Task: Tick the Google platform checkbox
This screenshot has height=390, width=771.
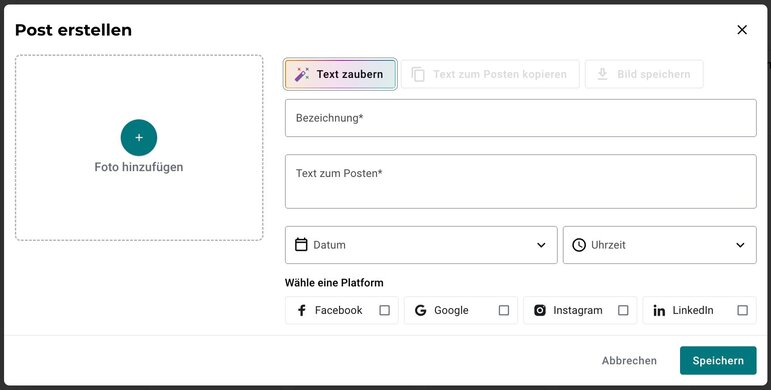Action: tap(504, 310)
